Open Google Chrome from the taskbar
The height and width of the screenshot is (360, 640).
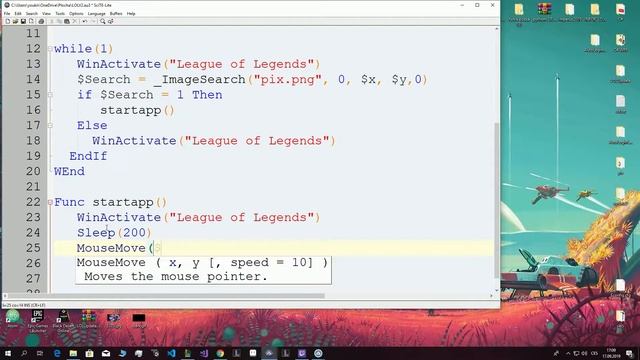click(220, 353)
